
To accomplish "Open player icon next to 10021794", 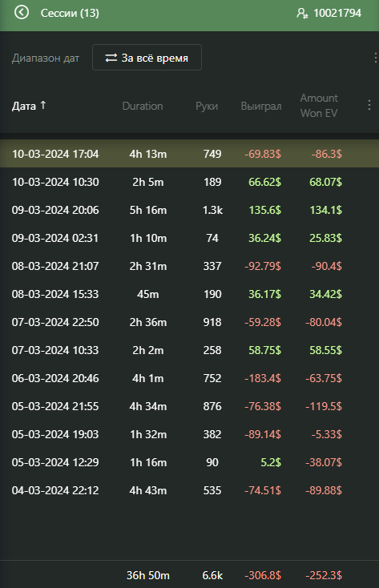I will pyautogui.click(x=302, y=13).
